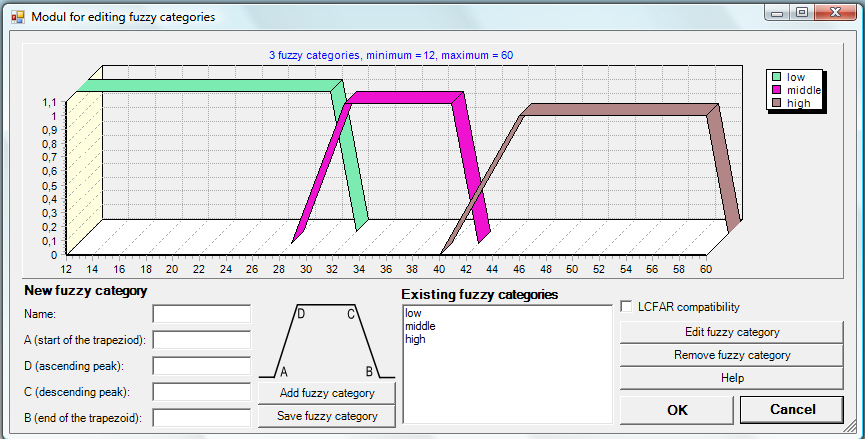This screenshot has width=865, height=439.
Task: Confirm with the OK button
Action: [677, 409]
